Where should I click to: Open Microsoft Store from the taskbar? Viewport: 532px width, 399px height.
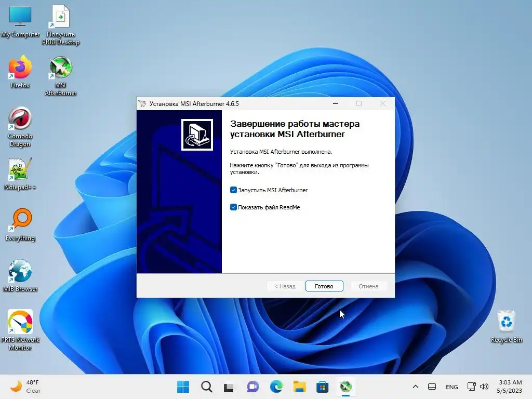(322, 387)
